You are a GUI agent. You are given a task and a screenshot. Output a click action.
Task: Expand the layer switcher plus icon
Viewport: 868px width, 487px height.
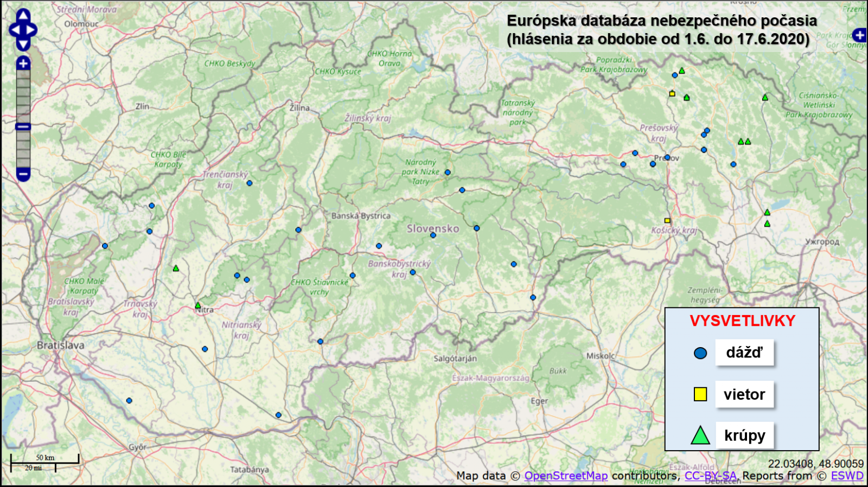coord(859,35)
